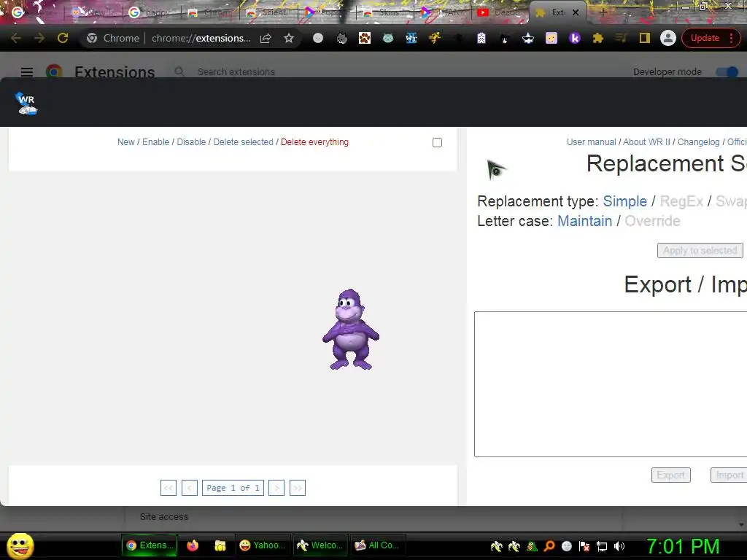Open the Changelog link
The image size is (747, 560).
click(698, 142)
